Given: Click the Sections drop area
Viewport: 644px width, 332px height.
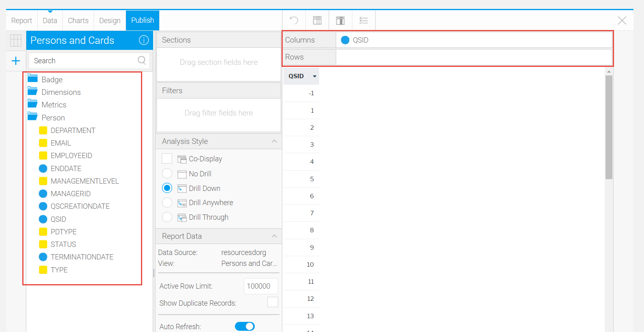Looking at the screenshot, I should click(219, 64).
